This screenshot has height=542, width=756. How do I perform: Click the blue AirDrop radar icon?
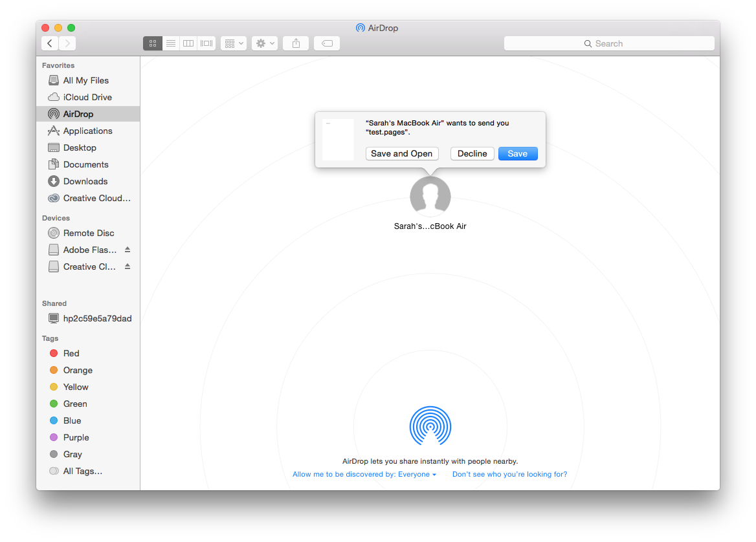coord(430,426)
